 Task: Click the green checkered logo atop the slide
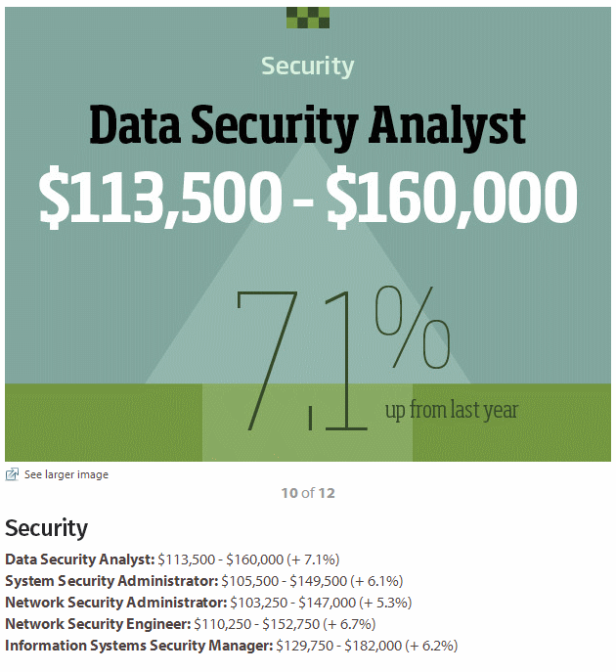308,18
